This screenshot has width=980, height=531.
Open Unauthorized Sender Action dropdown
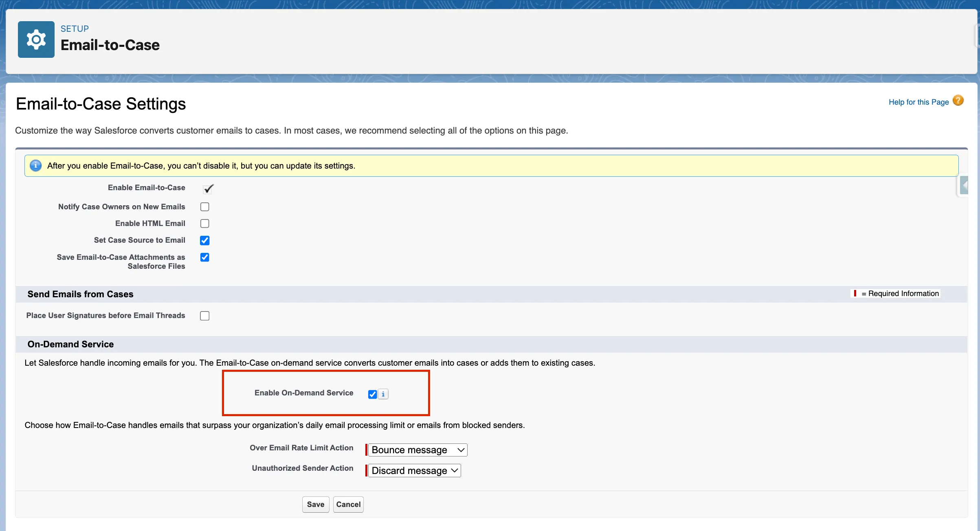click(x=414, y=470)
